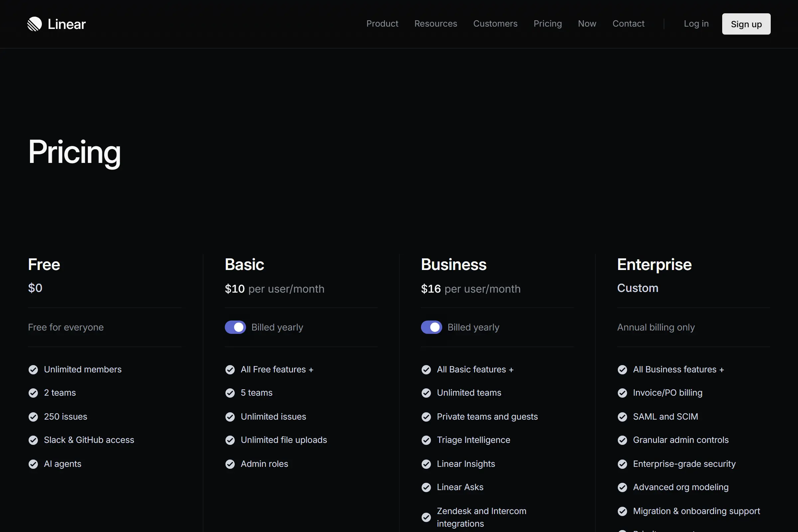
Task: Click the checkmark next to SAML and SCIM
Action: coord(622,417)
